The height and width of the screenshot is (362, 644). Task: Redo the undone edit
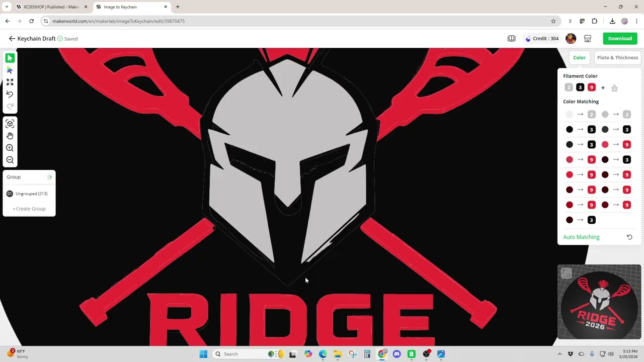point(10,106)
